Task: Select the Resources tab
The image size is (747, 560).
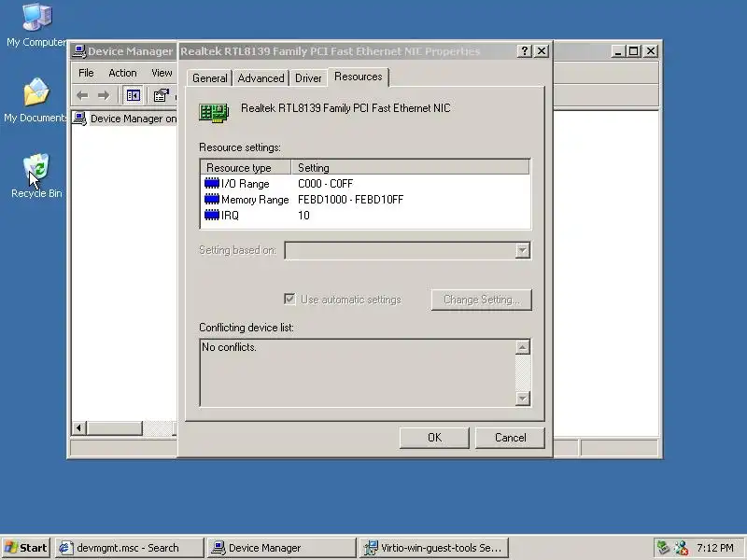Action: coord(359,77)
